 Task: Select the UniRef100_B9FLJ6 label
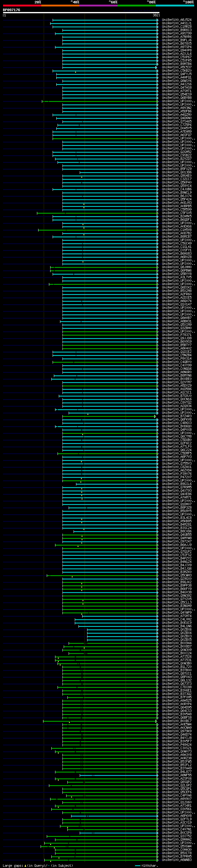click(177, 40)
